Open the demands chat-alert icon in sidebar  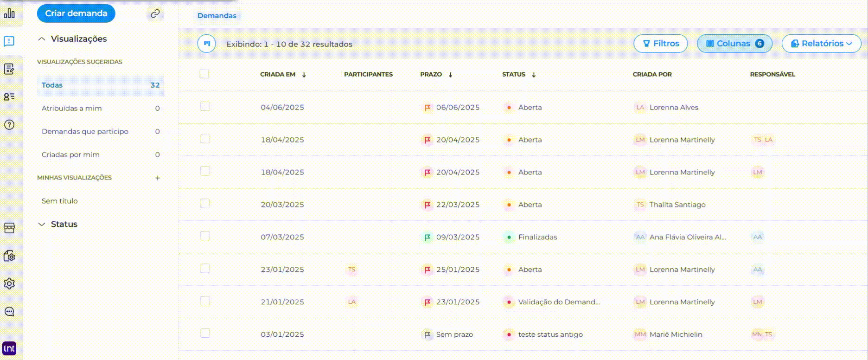coord(9,41)
